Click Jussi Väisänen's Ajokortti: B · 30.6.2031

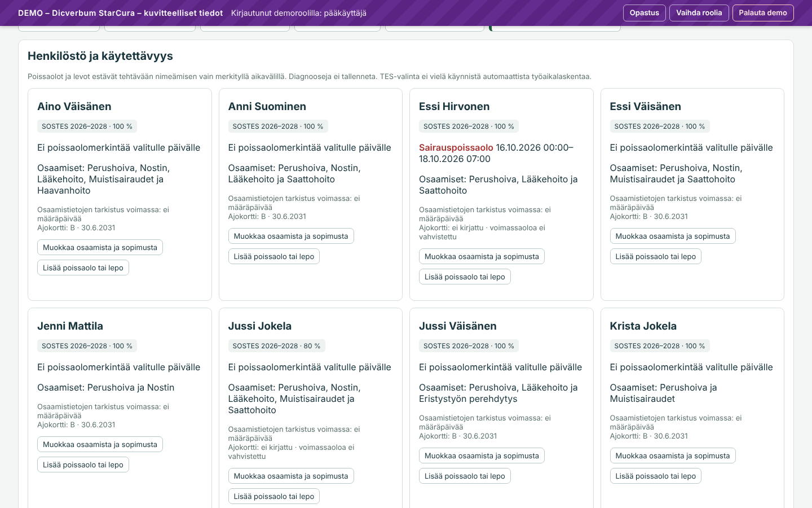point(458,436)
